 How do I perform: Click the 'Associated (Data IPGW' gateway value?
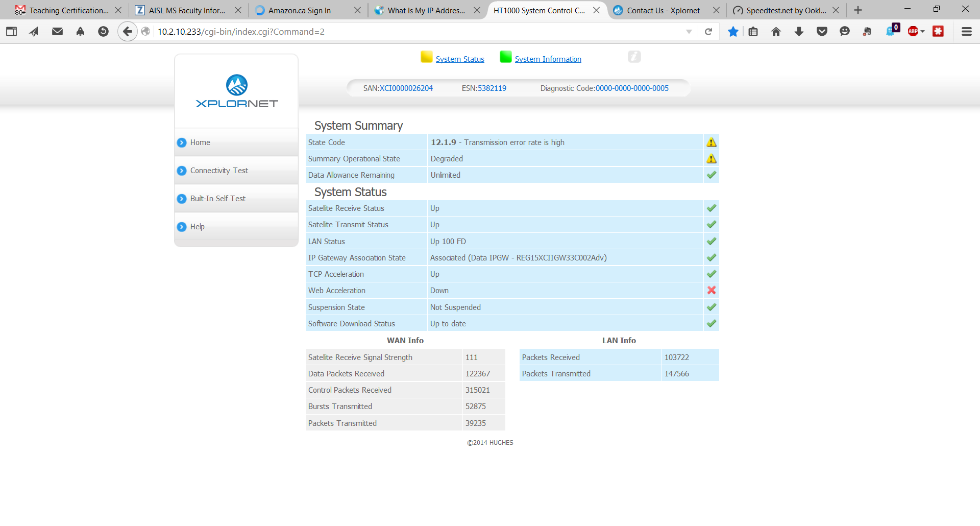[x=519, y=258]
